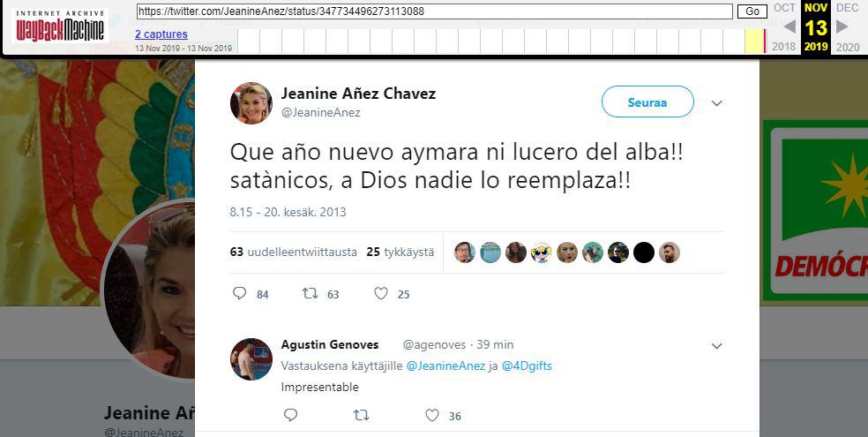Click the reply icon under Agustin Genoves' reply

[x=290, y=415]
